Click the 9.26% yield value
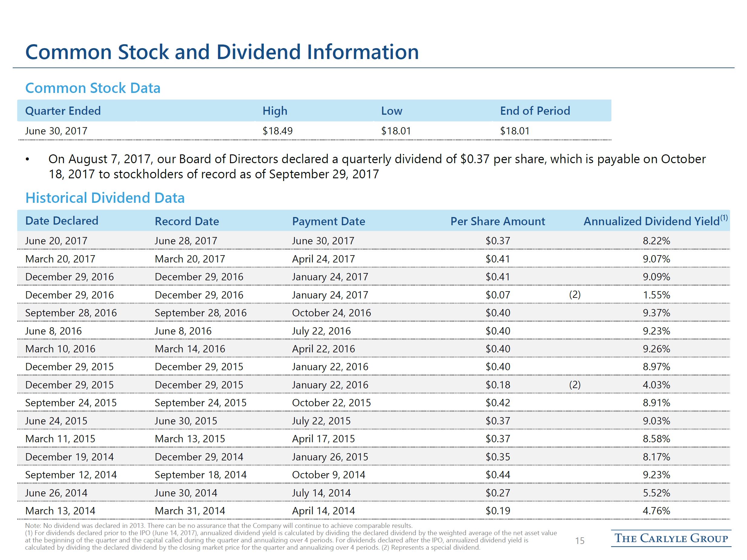 pyautogui.click(x=656, y=349)
